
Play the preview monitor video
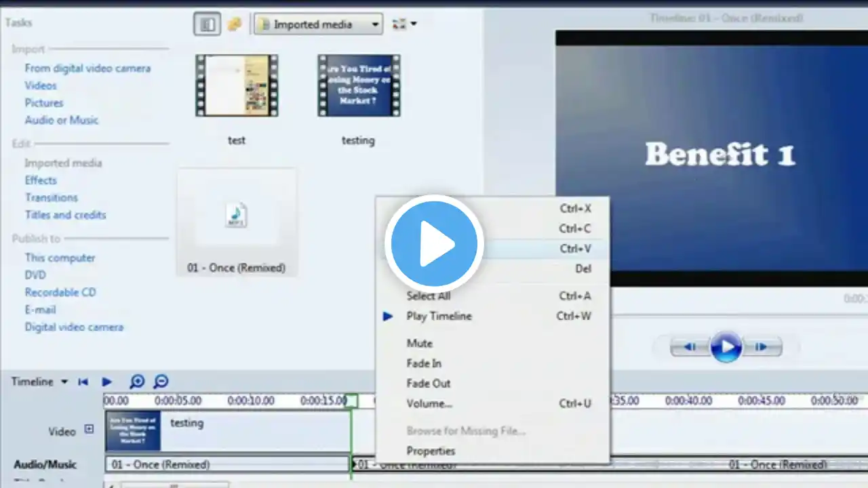coord(726,347)
